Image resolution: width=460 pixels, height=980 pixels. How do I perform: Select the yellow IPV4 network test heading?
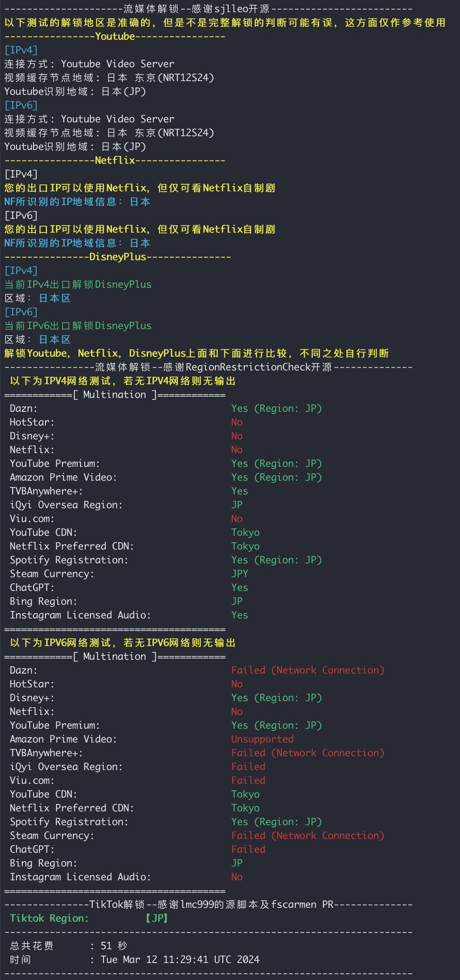(x=123, y=381)
